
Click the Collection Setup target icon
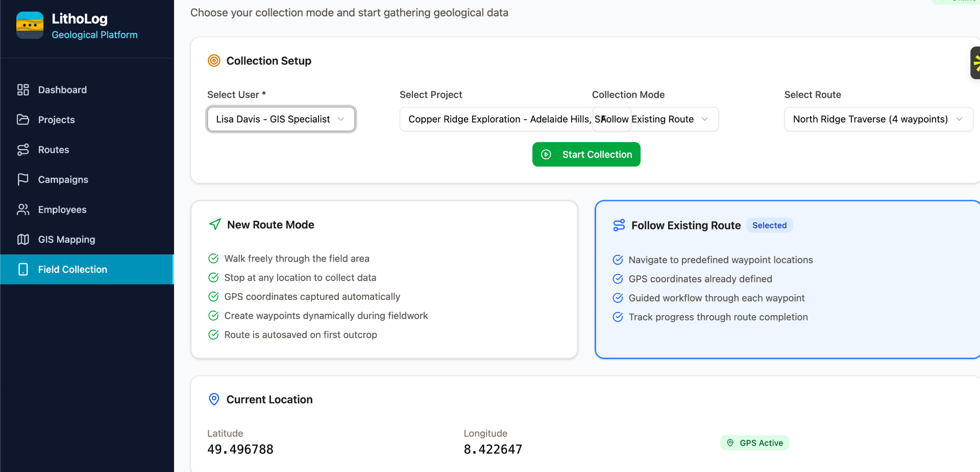(x=214, y=61)
